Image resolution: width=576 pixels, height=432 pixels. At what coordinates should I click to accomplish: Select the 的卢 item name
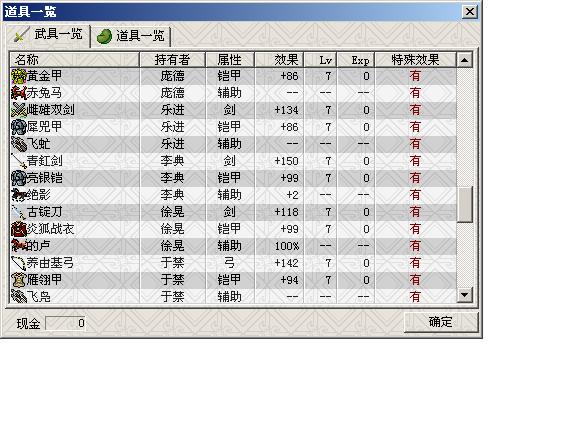click(39, 246)
